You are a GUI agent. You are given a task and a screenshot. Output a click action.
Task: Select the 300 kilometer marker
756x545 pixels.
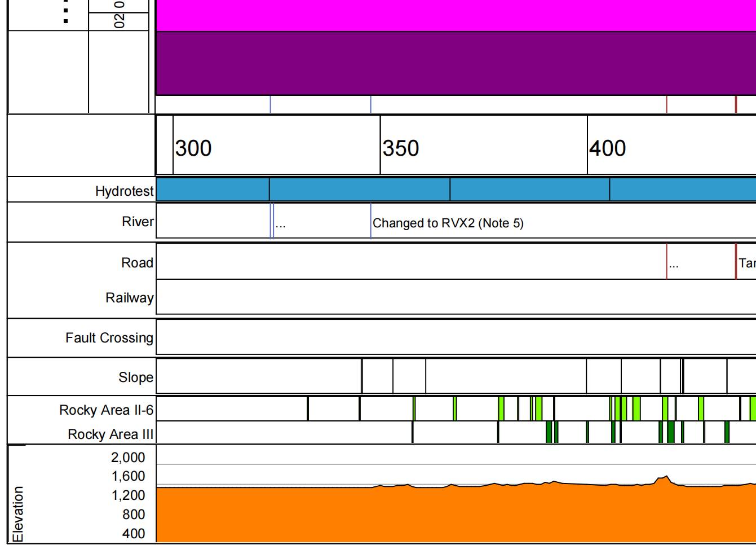(x=193, y=148)
